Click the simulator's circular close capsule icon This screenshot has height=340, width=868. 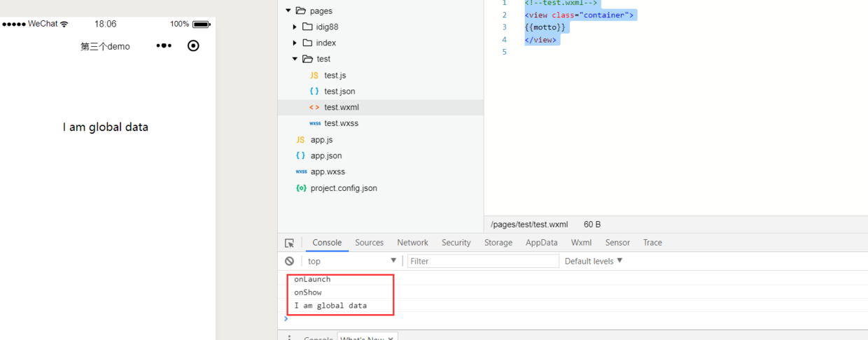click(194, 45)
